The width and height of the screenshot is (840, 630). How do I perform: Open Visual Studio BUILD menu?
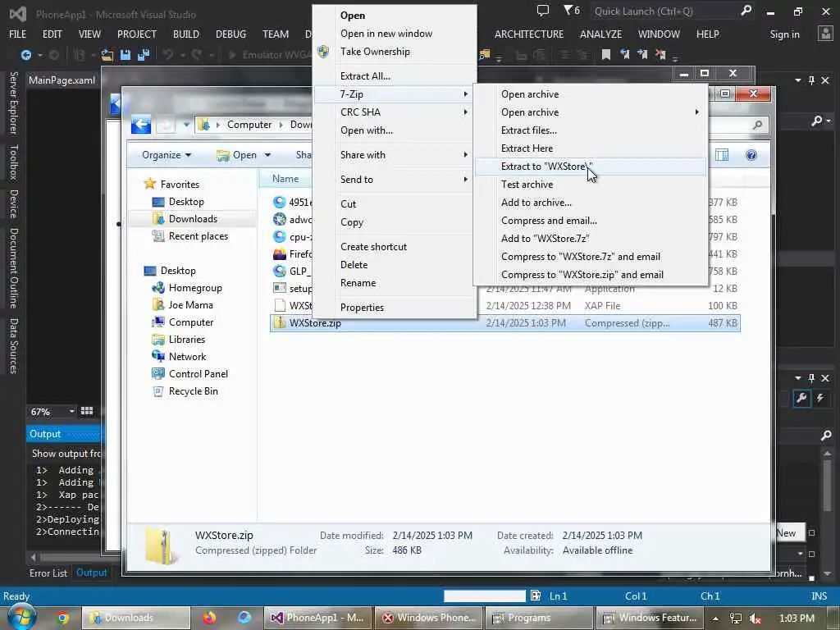tap(186, 34)
